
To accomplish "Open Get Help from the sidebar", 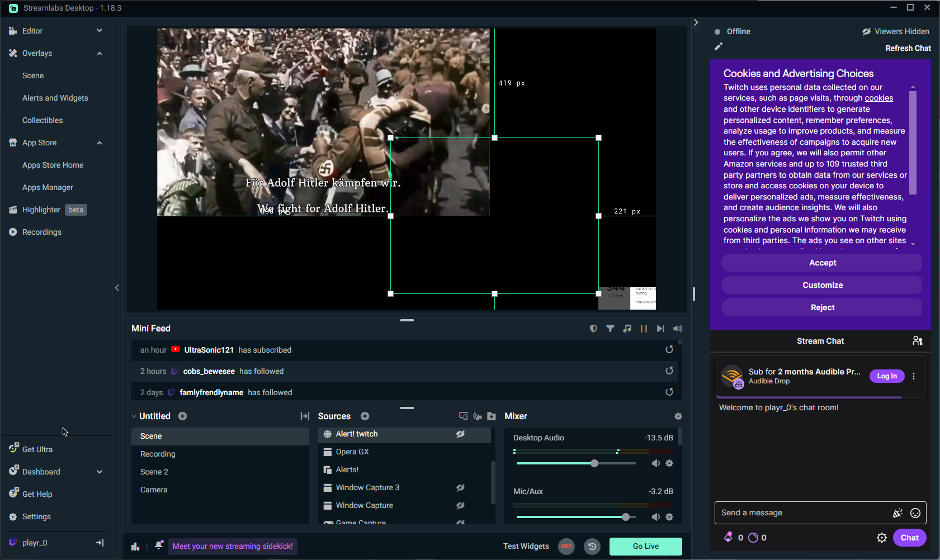I will [37, 494].
